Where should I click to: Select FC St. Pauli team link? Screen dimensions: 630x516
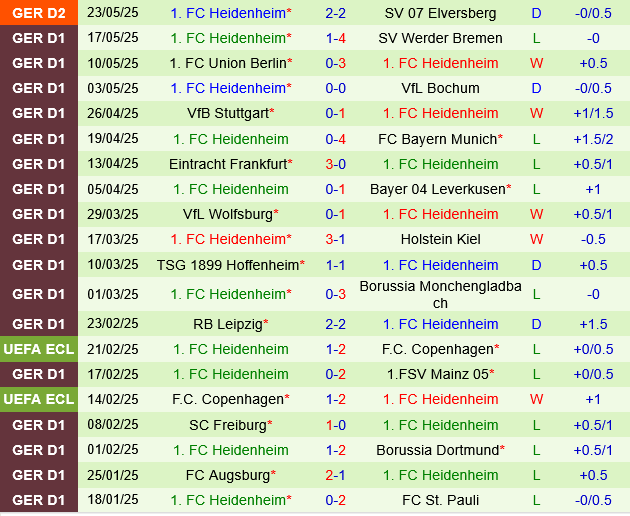tap(440, 500)
